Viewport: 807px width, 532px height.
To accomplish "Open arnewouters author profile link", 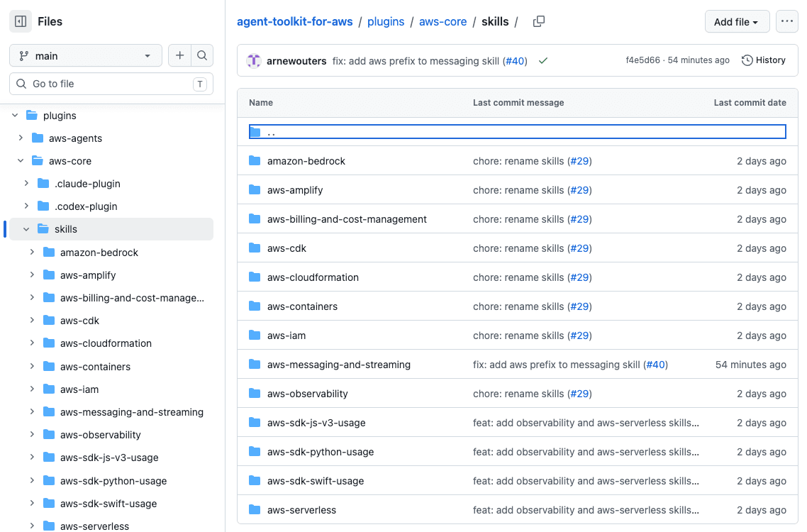I will 296,61.
